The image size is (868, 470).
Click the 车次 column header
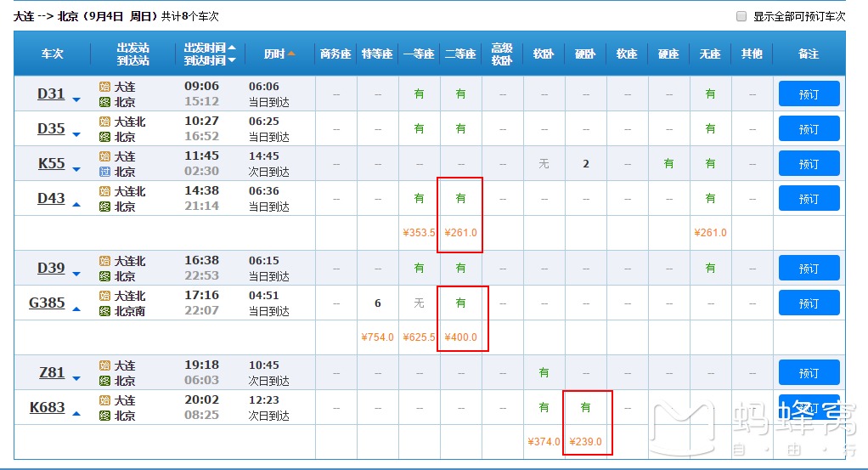point(52,54)
